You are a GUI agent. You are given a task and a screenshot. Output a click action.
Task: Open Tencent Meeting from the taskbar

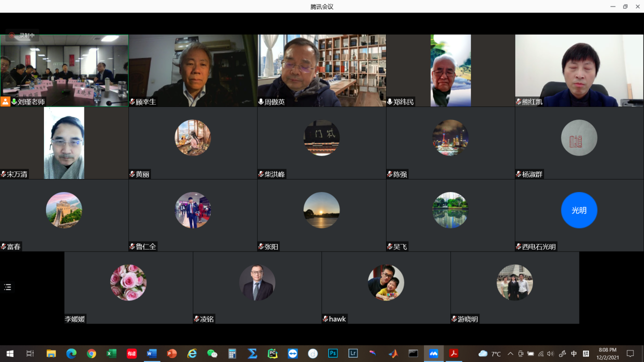(x=433, y=353)
